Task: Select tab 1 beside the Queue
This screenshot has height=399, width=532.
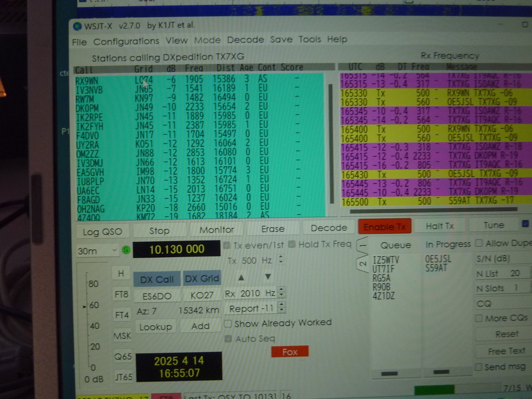Action: point(362,245)
